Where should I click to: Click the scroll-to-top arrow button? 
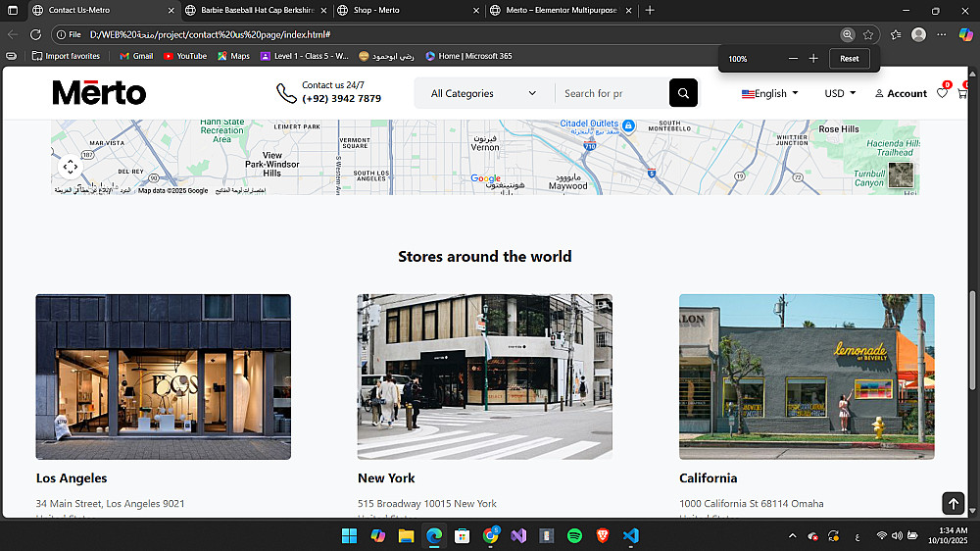tap(954, 503)
